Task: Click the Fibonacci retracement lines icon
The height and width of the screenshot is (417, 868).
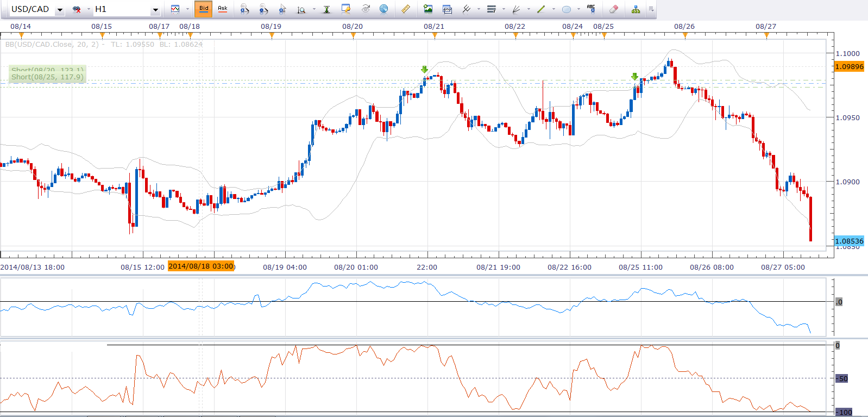Action: tap(491, 9)
